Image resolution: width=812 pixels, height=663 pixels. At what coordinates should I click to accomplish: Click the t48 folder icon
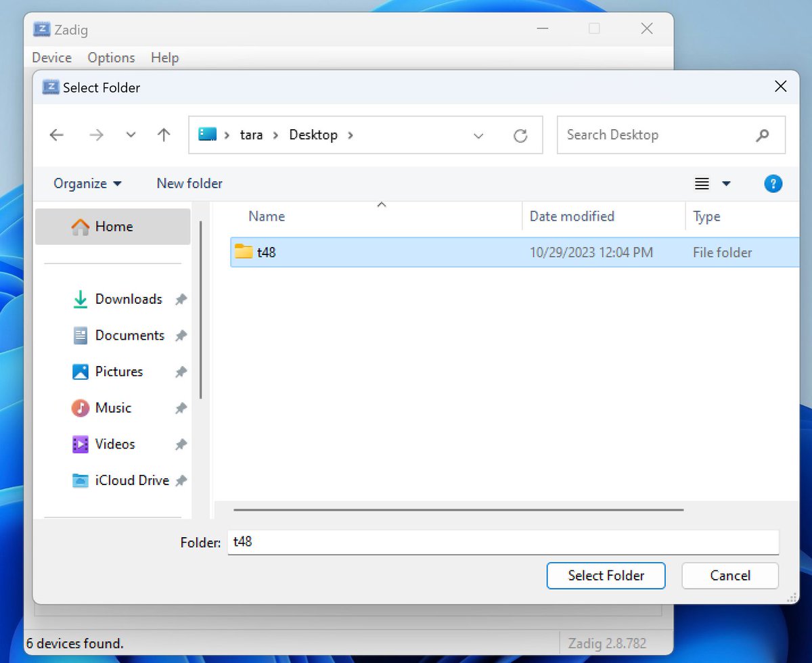pyautogui.click(x=244, y=252)
